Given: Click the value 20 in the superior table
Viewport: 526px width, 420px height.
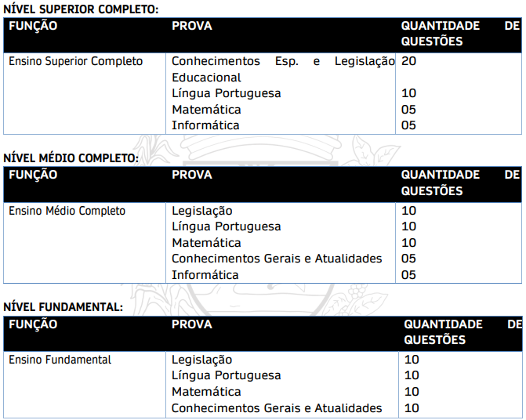Looking at the screenshot, I should coord(408,61).
